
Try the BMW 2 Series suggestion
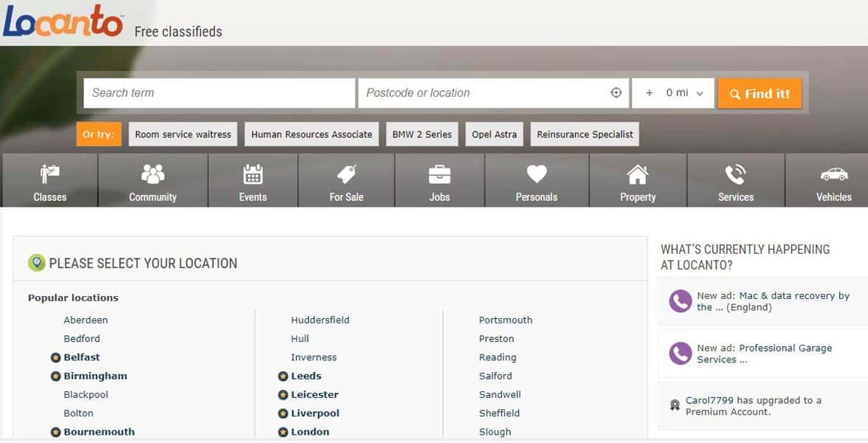422,134
